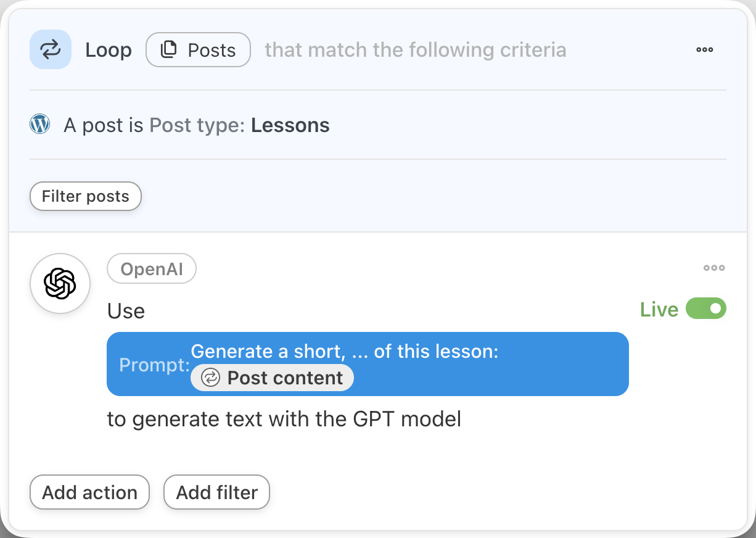Open the Posts loop type selector
The image size is (756, 538).
(198, 49)
